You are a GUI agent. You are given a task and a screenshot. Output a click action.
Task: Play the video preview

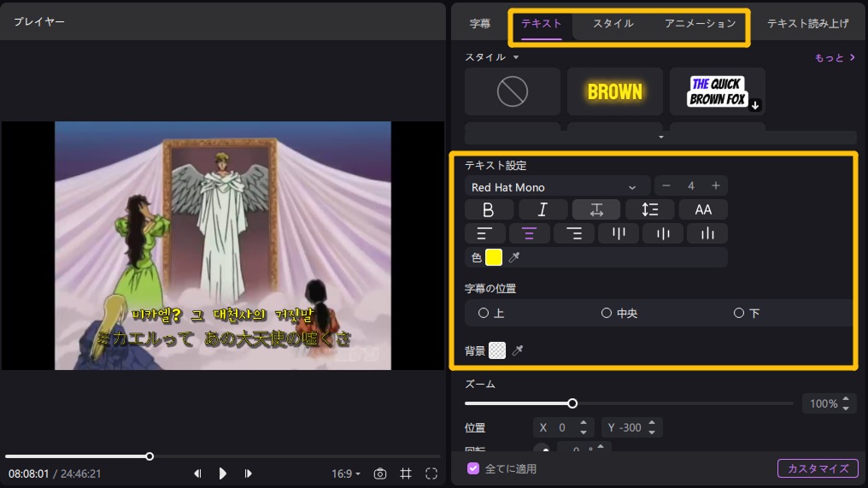[222, 473]
